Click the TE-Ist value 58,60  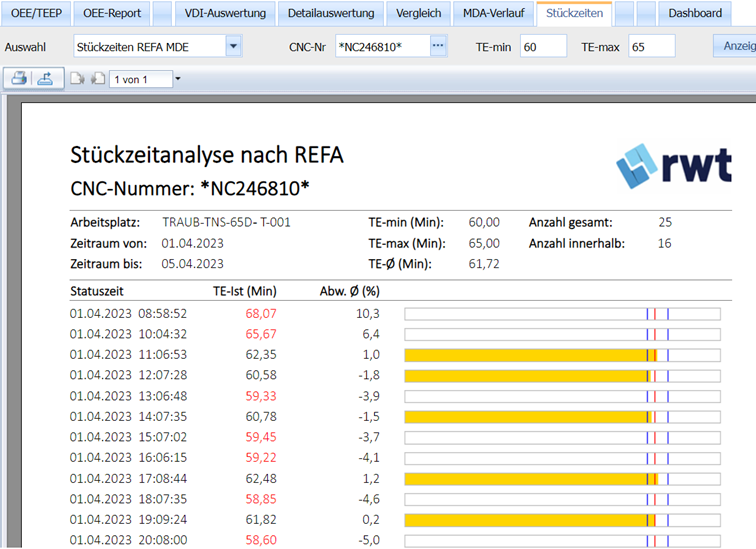pos(261,540)
